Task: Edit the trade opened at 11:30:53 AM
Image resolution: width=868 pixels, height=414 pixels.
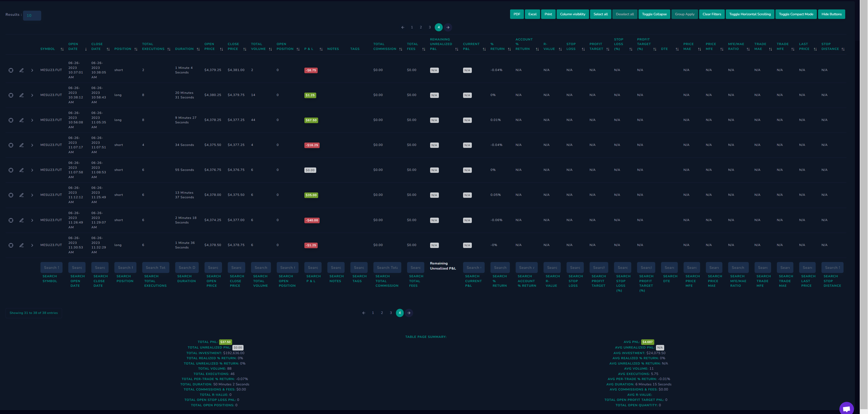Action: (21, 245)
